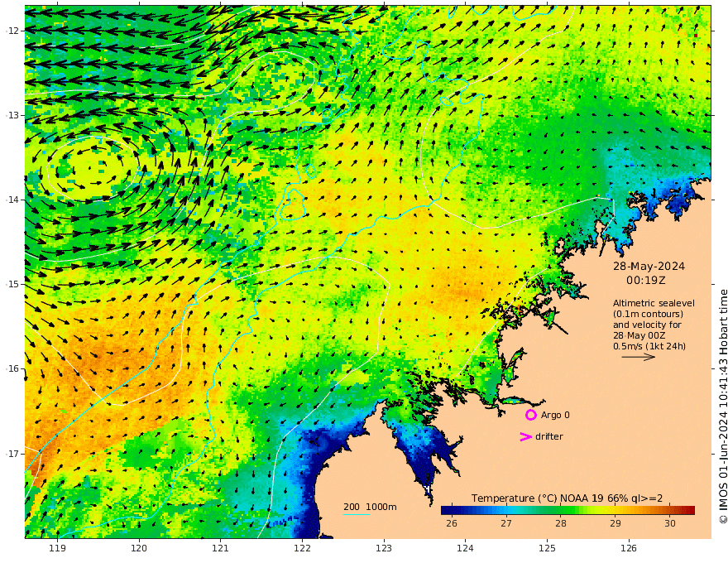Click the 'Altimetric sealevel' caption line
The height and width of the screenshot is (563, 728).
coord(654,303)
